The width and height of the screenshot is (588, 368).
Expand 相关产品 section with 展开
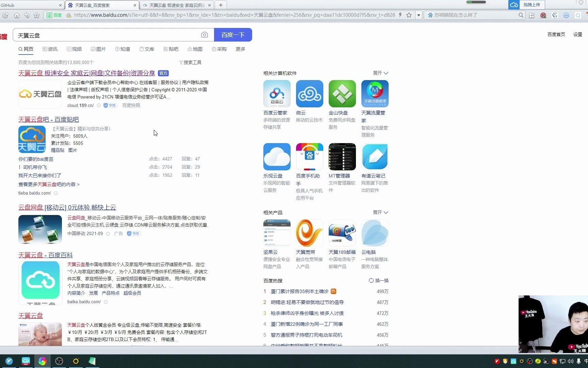(380, 212)
